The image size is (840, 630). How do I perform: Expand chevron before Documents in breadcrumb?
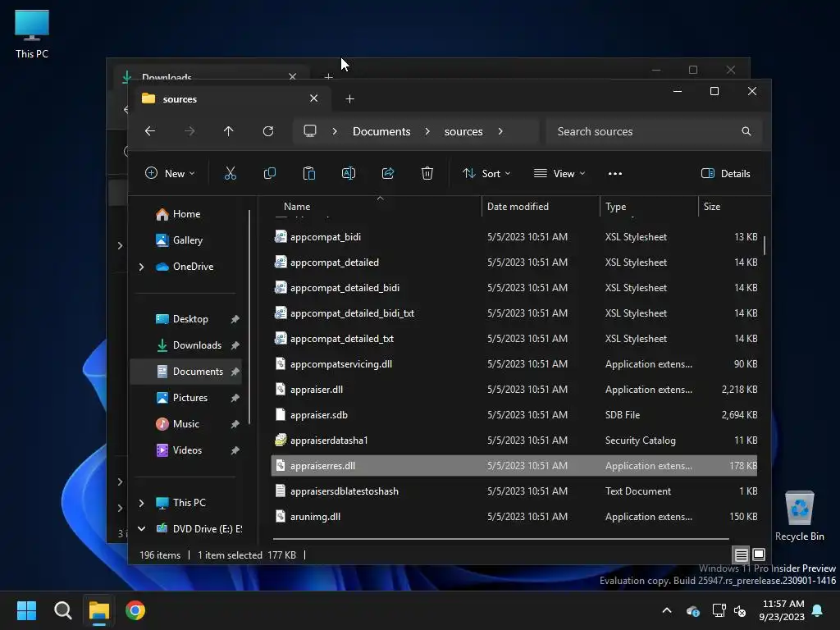(x=335, y=131)
